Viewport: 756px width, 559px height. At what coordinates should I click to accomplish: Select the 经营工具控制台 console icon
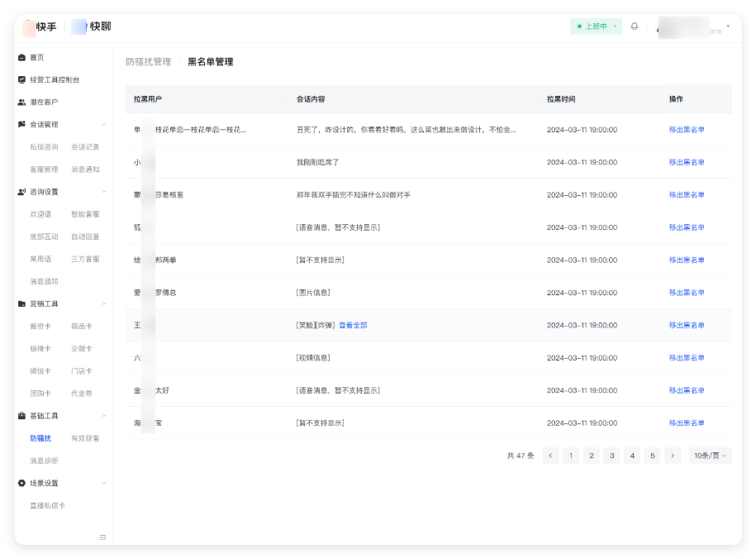pos(20,79)
